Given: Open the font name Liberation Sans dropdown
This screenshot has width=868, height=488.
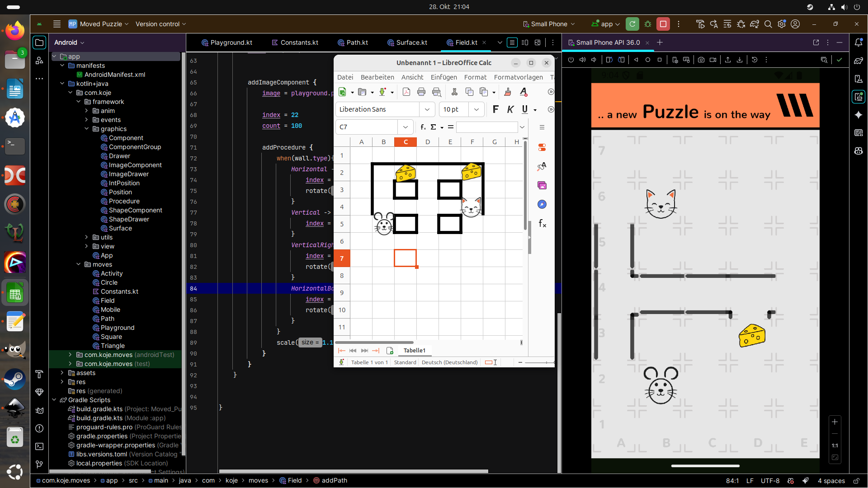Looking at the screenshot, I should (427, 109).
